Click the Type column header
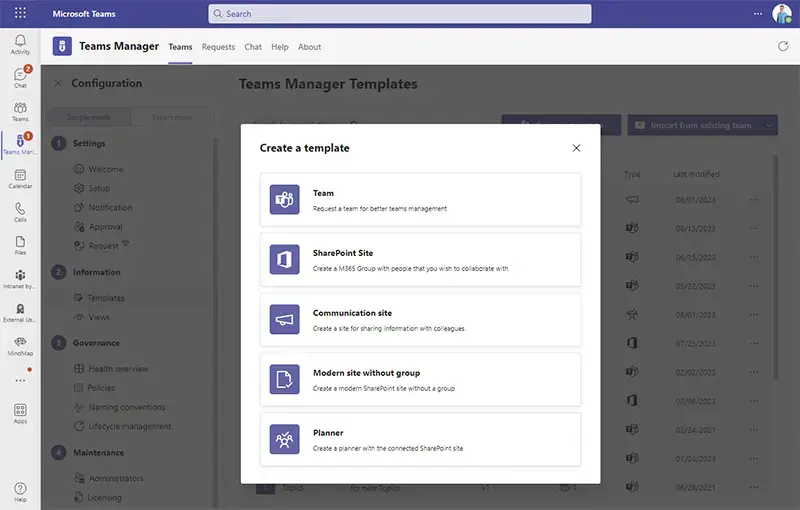 point(632,174)
